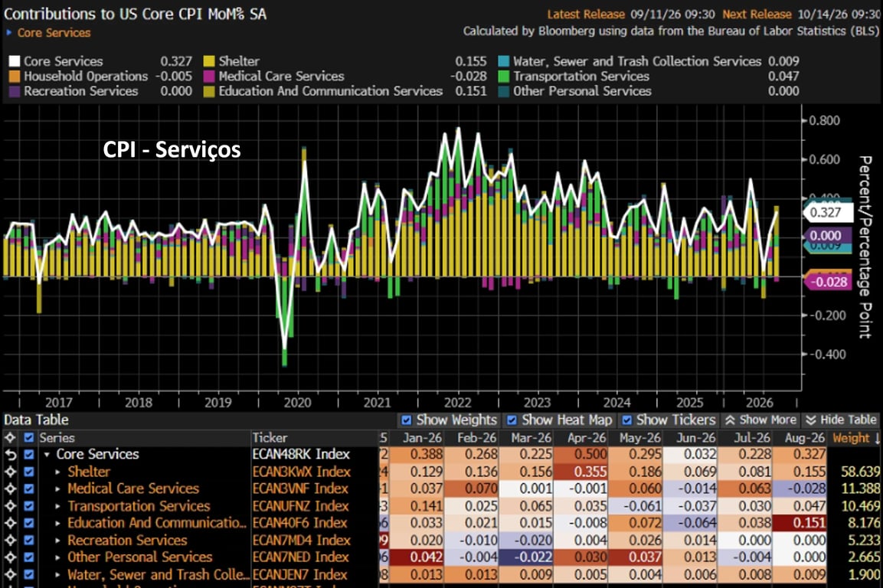Uncheck the Core Services row checkbox
Screen dimensions: 883x588
(x=29, y=455)
